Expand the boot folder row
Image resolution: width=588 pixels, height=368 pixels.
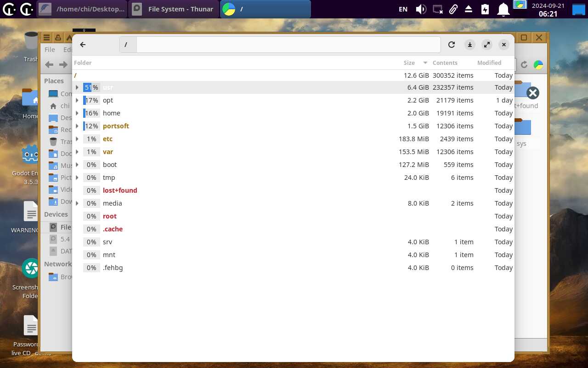(x=77, y=165)
